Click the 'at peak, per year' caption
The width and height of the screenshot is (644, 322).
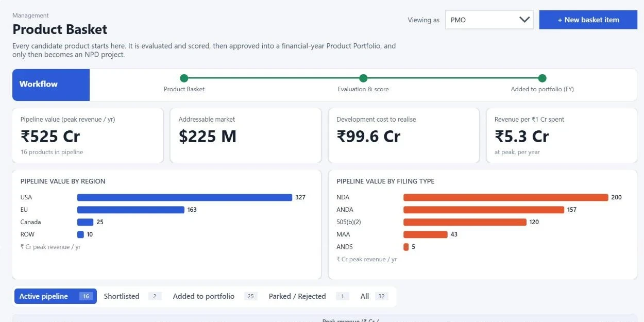tap(517, 152)
